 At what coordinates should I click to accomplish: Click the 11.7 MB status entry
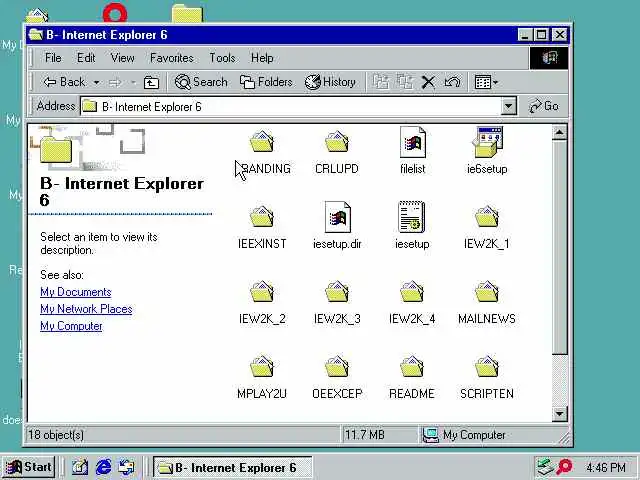click(365, 435)
